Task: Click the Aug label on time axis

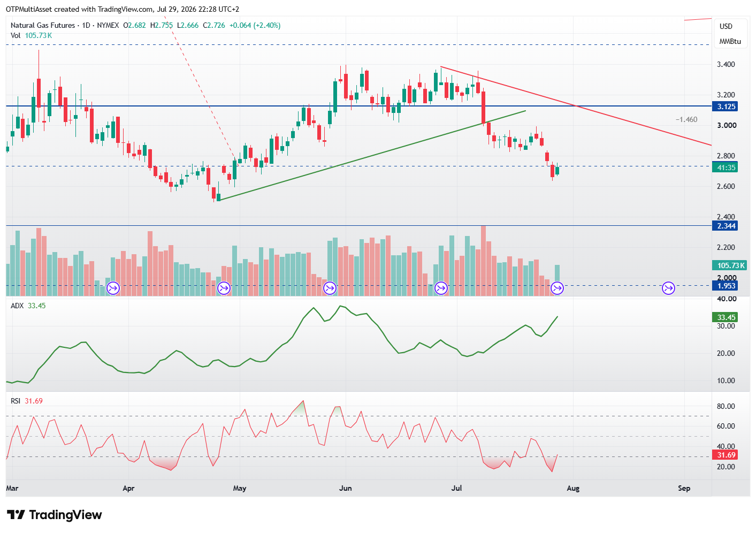Action: pos(573,488)
